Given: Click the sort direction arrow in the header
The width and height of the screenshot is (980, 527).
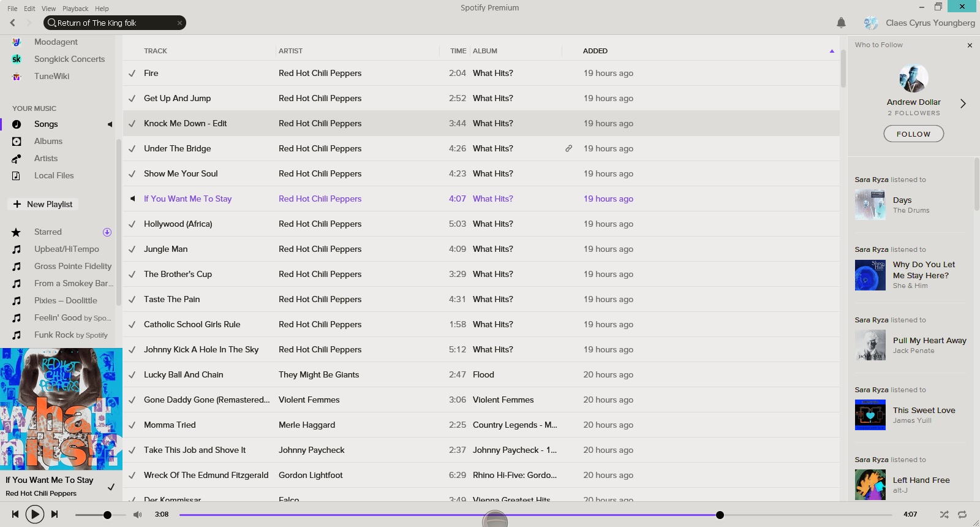Looking at the screenshot, I should coord(832,51).
